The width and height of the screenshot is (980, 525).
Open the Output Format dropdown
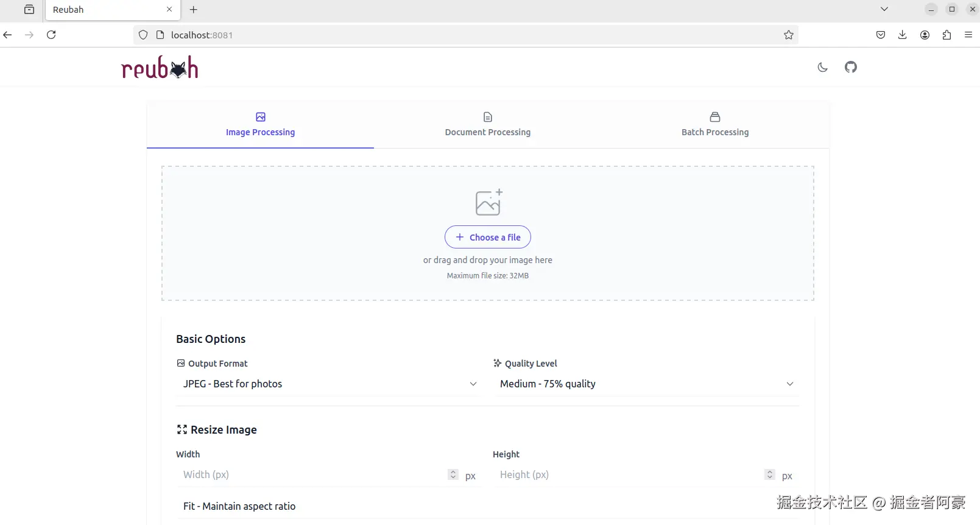pos(329,384)
